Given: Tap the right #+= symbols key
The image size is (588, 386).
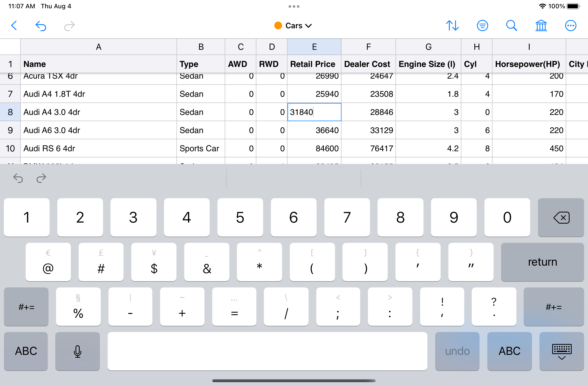Looking at the screenshot, I should click(554, 307).
